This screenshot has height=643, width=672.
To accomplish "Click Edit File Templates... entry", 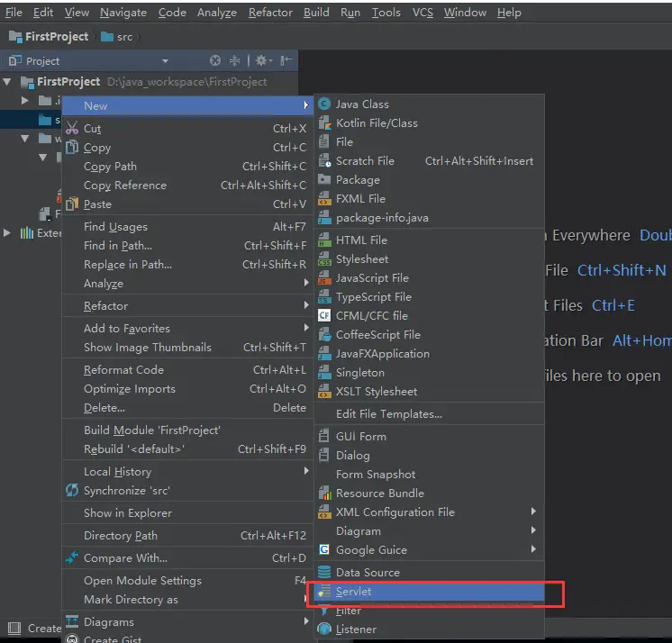I will [x=430, y=414].
